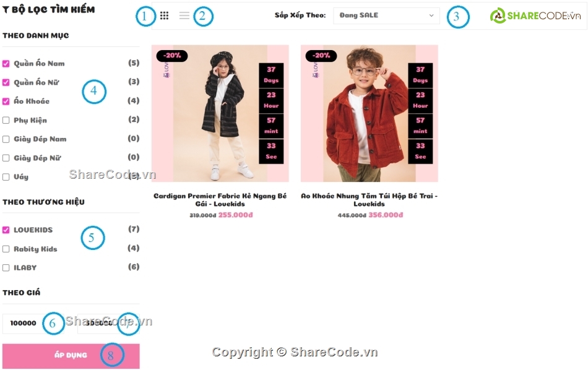
Task: Click the ShareCode.vn logo
Action: tap(535, 15)
